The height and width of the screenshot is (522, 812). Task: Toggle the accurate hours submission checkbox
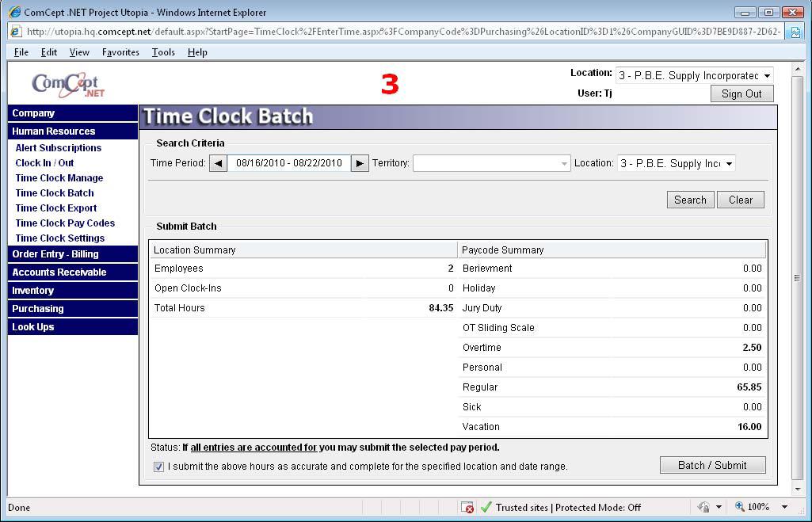(158, 467)
